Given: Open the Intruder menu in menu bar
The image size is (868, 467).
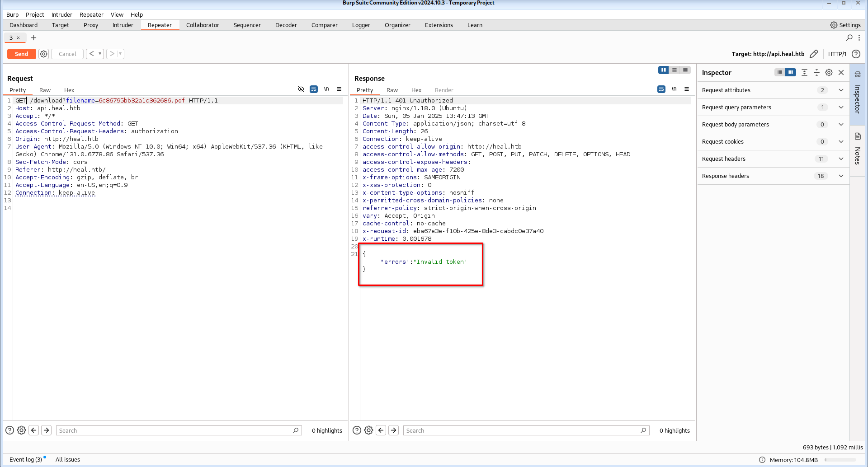Looking at the screenshot, I should 61,15.
